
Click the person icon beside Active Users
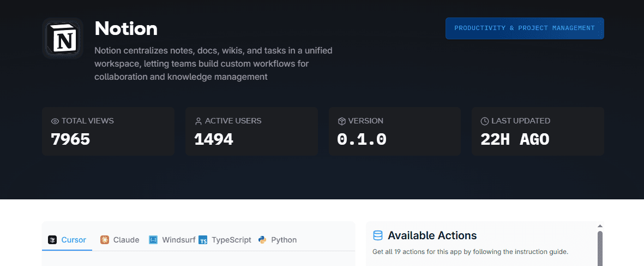tap(198, 121)
